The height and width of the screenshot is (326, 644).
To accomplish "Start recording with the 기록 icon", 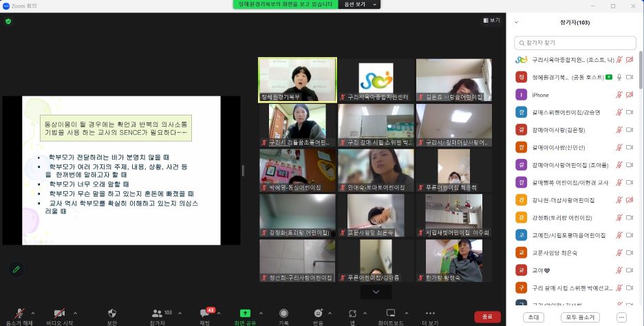I will click(x=283, y=313).
